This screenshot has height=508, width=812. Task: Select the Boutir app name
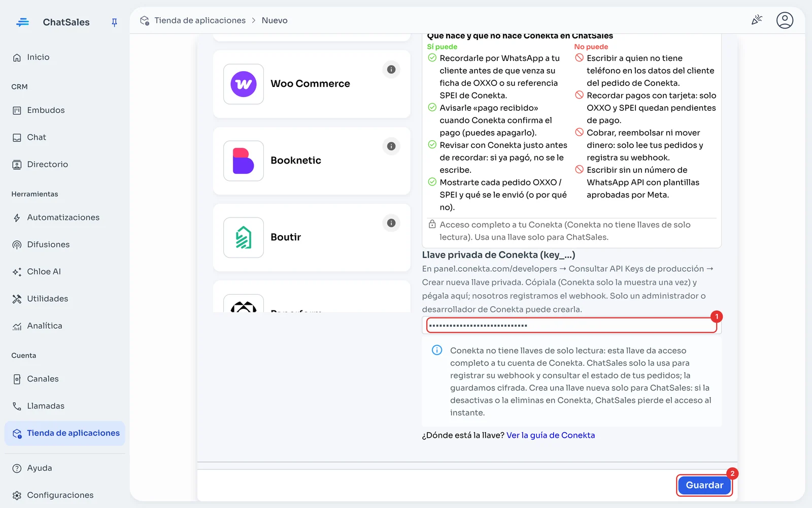tap(286, 237)
